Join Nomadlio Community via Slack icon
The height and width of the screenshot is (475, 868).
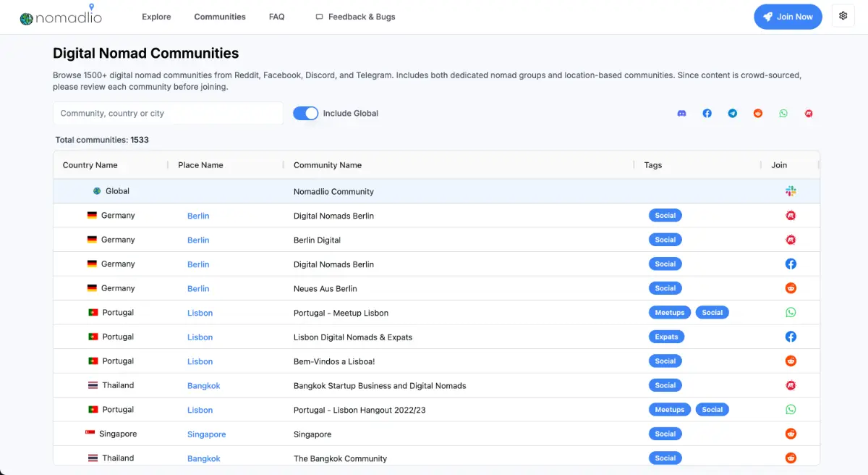[x=791, y=191]
